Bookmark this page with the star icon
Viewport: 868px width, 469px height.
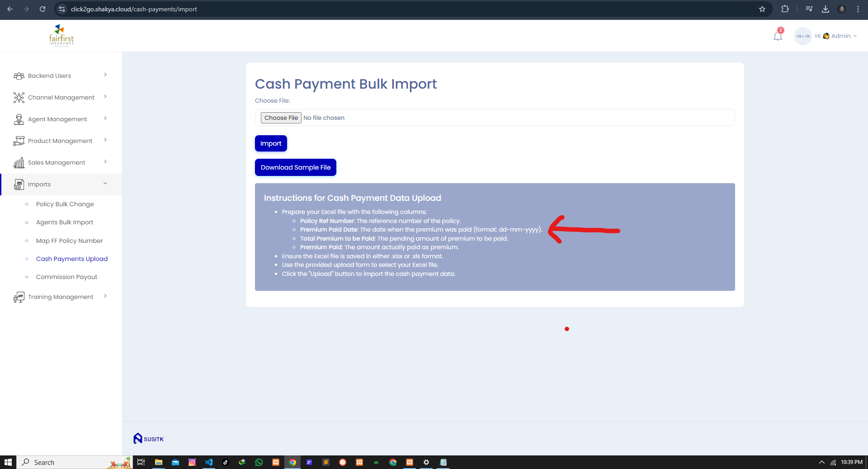coord(762,9)
